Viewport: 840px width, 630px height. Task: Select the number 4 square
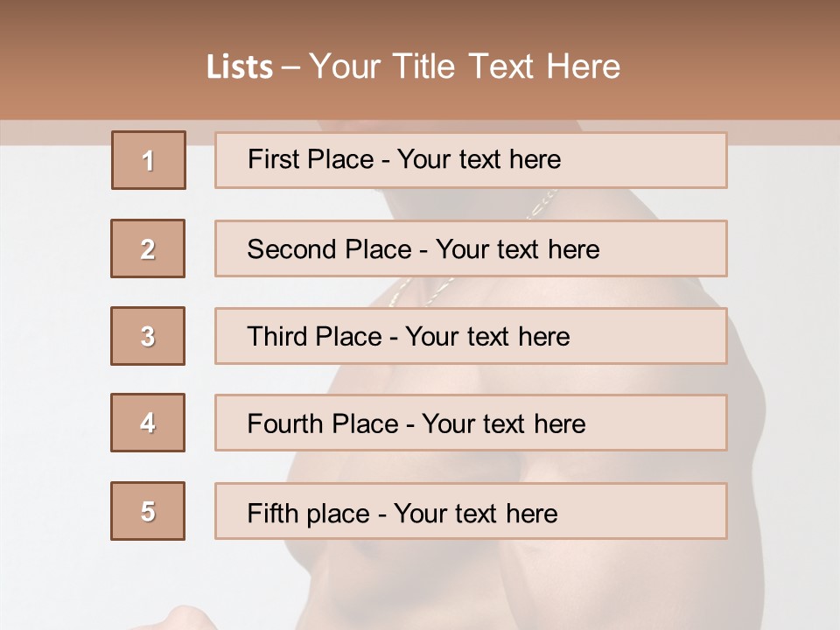click(148, 423)
